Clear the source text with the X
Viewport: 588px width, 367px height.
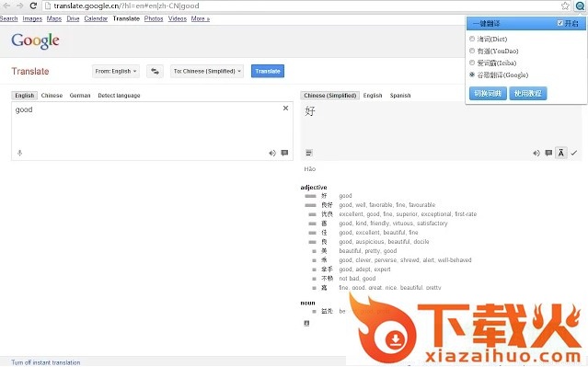tap(285, 108)
